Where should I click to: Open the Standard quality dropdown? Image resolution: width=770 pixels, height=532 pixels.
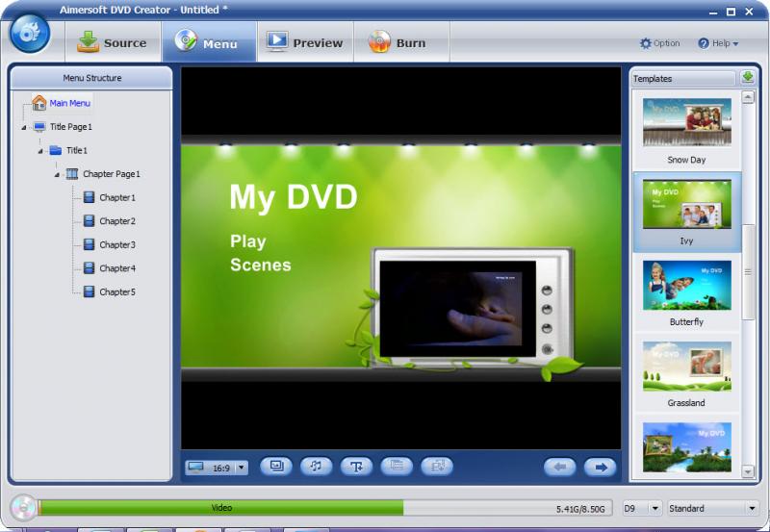point(751,508)
